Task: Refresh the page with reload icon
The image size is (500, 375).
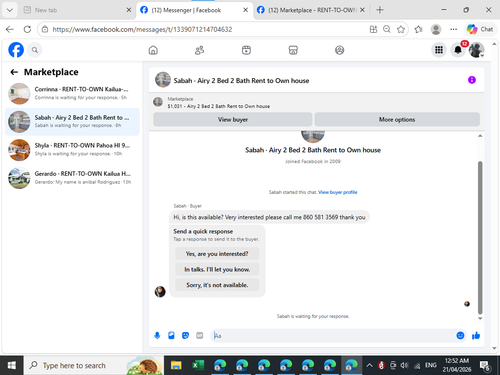Action: [27, 29]
